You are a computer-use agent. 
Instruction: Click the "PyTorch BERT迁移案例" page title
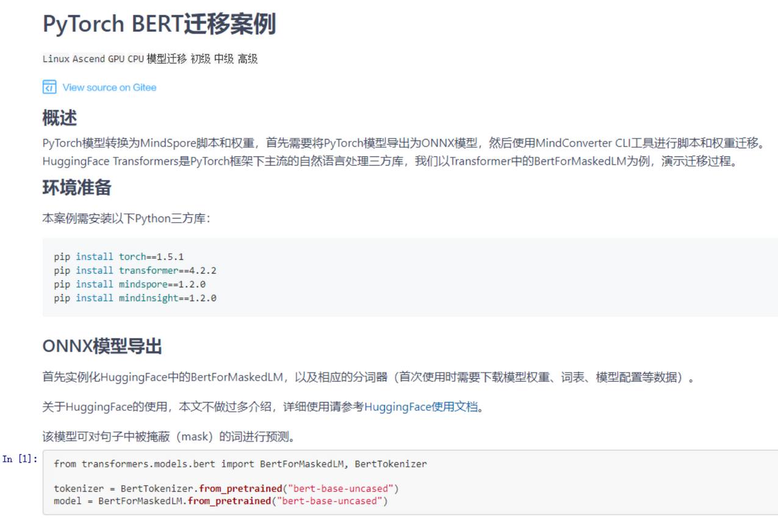pyautogui.click(x=159, y=24)
